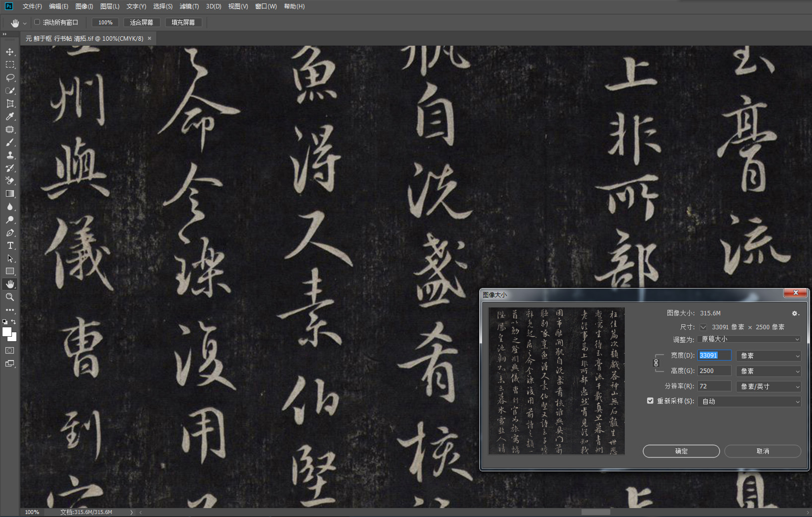Select the Horizontal Type tool
Image resolution: width=812 pixels, height=517 pixels.
tap(10, 245)
